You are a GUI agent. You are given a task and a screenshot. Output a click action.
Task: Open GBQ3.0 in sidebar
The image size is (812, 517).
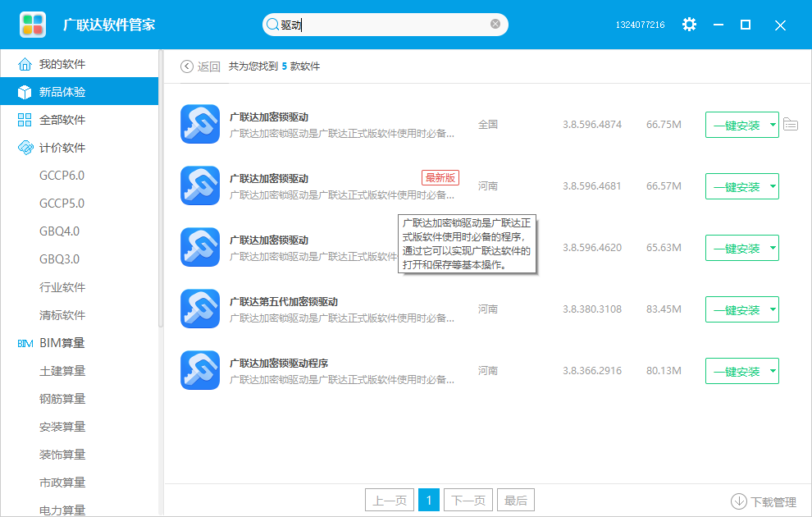coord(60,259)
